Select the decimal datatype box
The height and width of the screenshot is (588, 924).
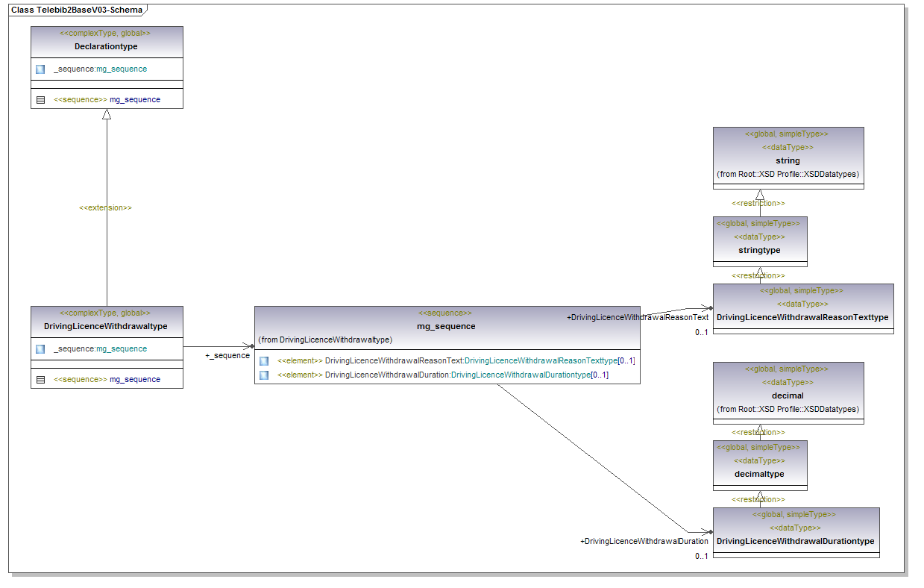[788, 393]
